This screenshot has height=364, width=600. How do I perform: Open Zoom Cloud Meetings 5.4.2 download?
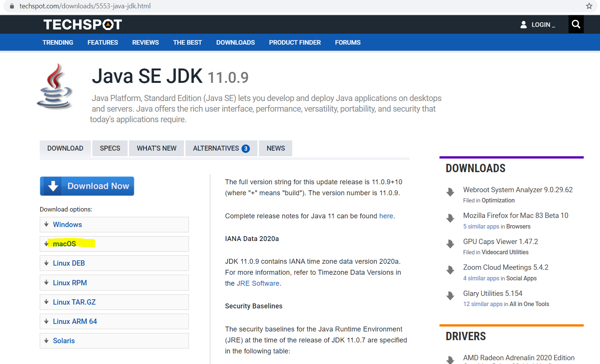(506, 267)
